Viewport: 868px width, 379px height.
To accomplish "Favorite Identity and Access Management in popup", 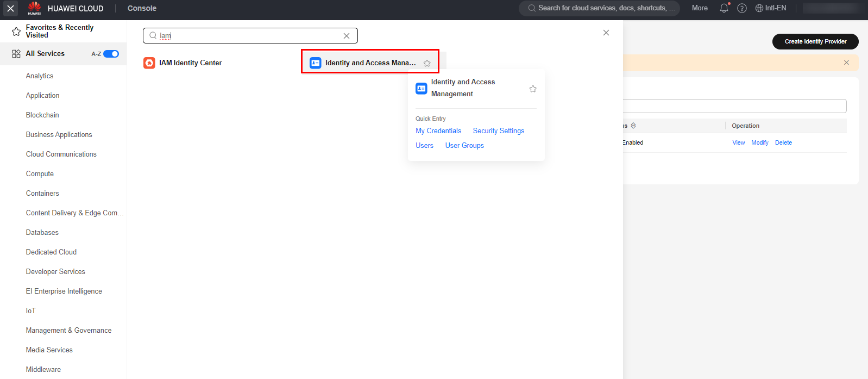I will pos(533,89).
